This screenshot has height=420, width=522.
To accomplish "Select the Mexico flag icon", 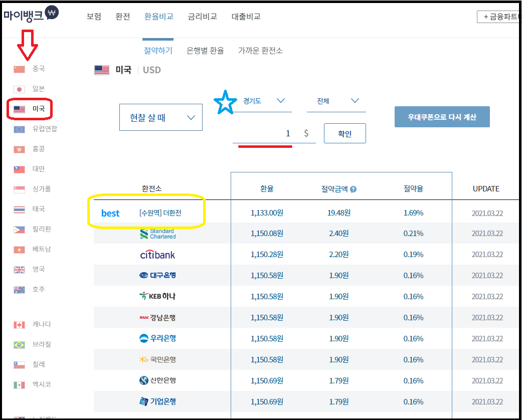I will click(20, 385).
